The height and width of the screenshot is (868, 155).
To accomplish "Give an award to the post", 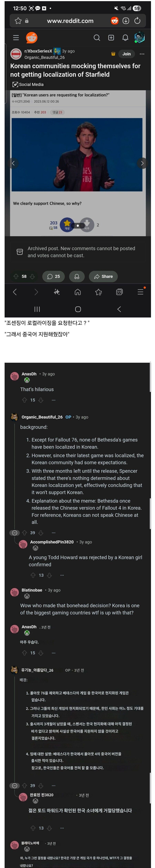I will pos(77,276).
